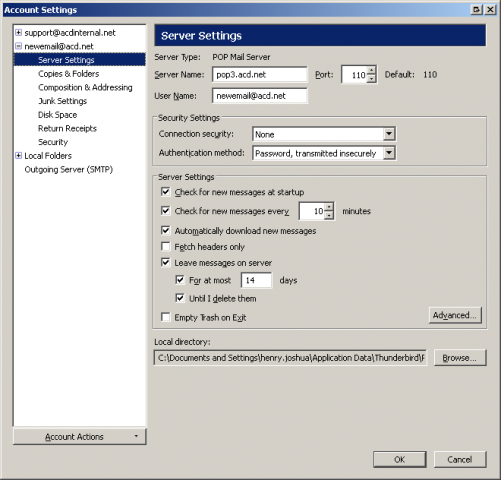Click Browse... for the local directory

460,358
